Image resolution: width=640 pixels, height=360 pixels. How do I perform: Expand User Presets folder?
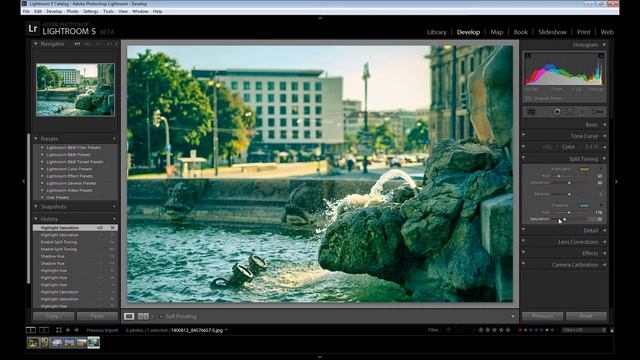42,197
